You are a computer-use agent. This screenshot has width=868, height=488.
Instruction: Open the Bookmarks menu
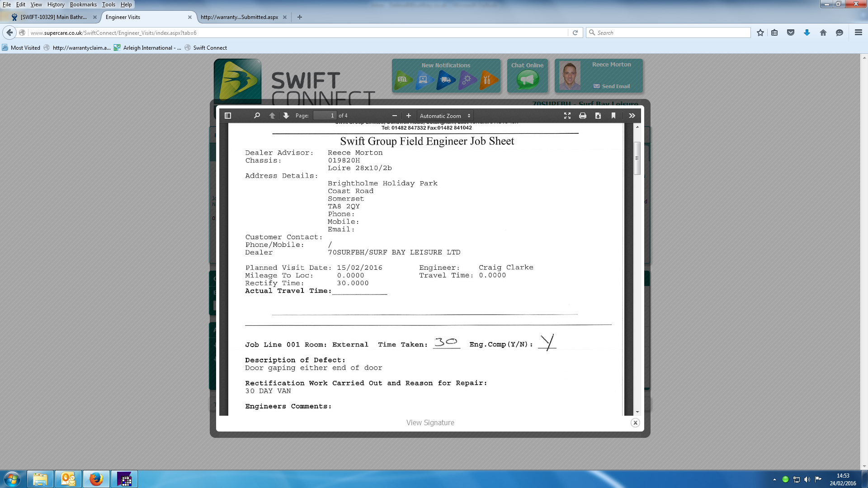click(83, 5)
